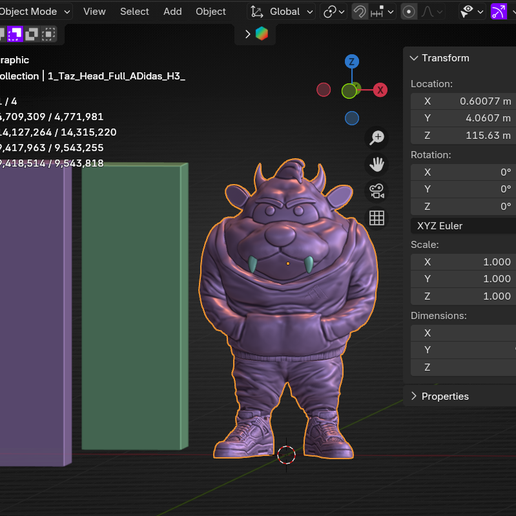The width and height of the screenshot is (516, 516).
Task: Click the Rotation X field
Action: pyautogui.click(x=463, y=172)
